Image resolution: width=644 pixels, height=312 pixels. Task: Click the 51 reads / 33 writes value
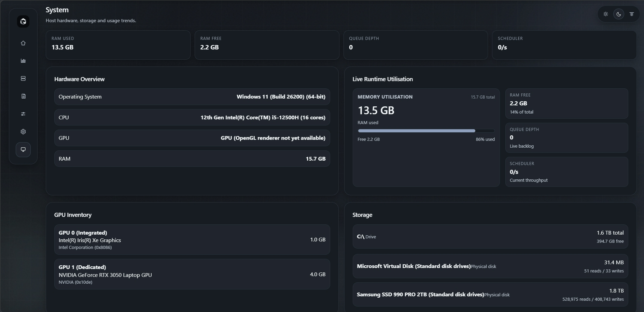pos(604,271)
